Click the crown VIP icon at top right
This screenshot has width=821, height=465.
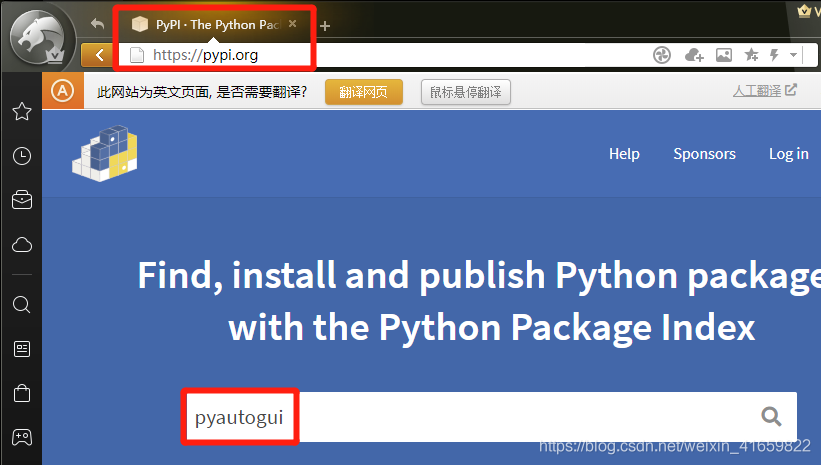pyautogui.click(x=804, y=10)
